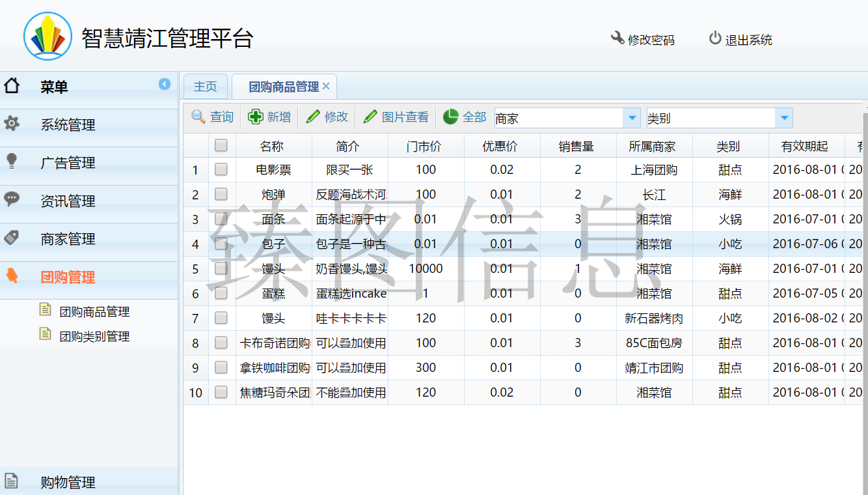Click the wrench icon for 修改密码
868x495 pixels.
pos(617,38)
